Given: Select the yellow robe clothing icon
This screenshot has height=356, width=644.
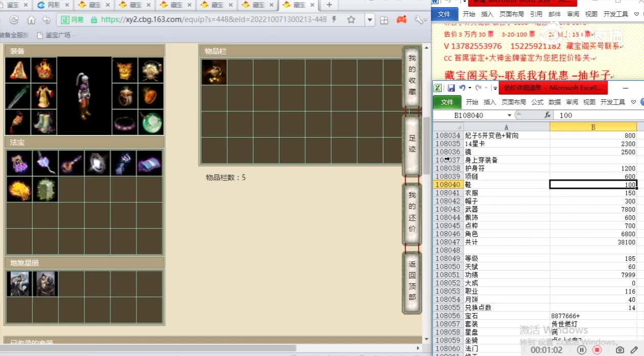Looking at the screenshot, I should pyautogui.click(x=44, y=96).
